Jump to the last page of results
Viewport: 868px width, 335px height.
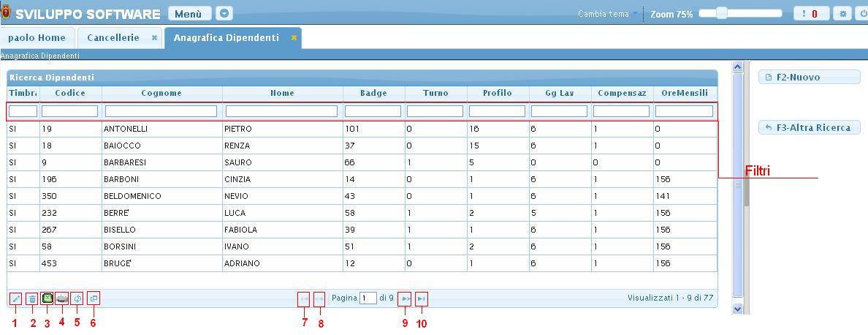point(421,298)
